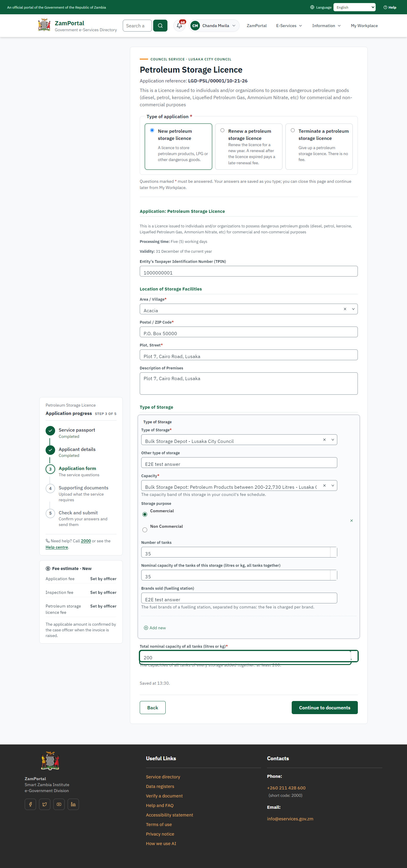Choose Commercial storage purpose
Screen dimensions: 407x868
click(x=145, y=515)
